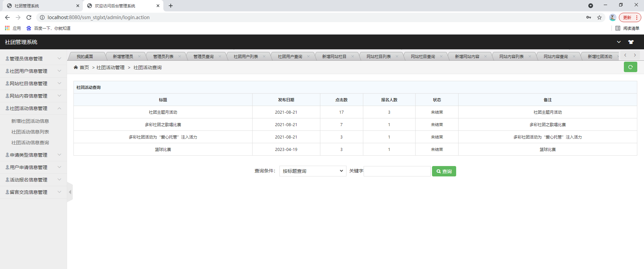Click the home icon in breadcrumb
This screenshot has height=269, width=644.
point(76,67)
